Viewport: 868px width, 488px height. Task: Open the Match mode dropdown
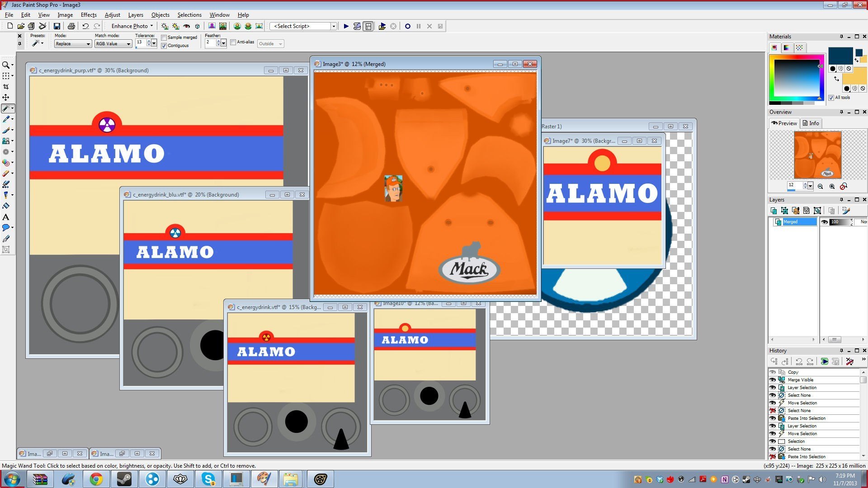(113, 44)
